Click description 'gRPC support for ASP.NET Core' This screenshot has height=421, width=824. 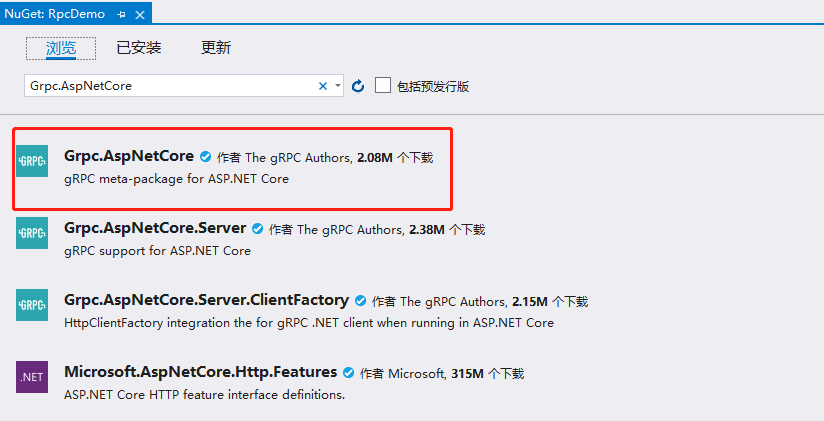pyautogui.click(x=157, y=251)
